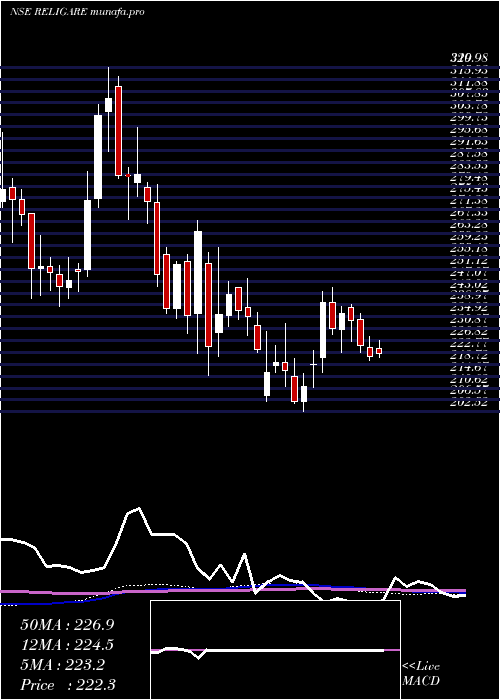Image resolution: width=500 pixels, height=700 pixels.
Task: Select the "Price : 222.3" readout
Action: pos(68,685)
